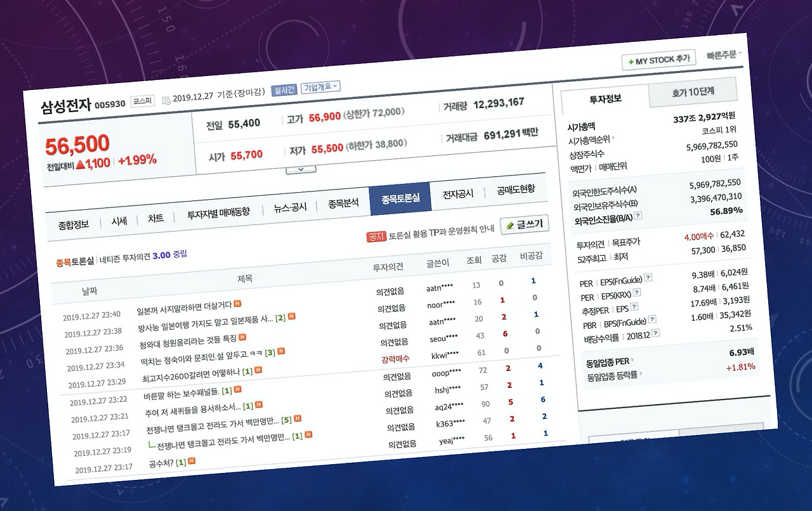Click author noor**** in the post list
Viewport: 812px width, 511px height.
click(441, 304)
